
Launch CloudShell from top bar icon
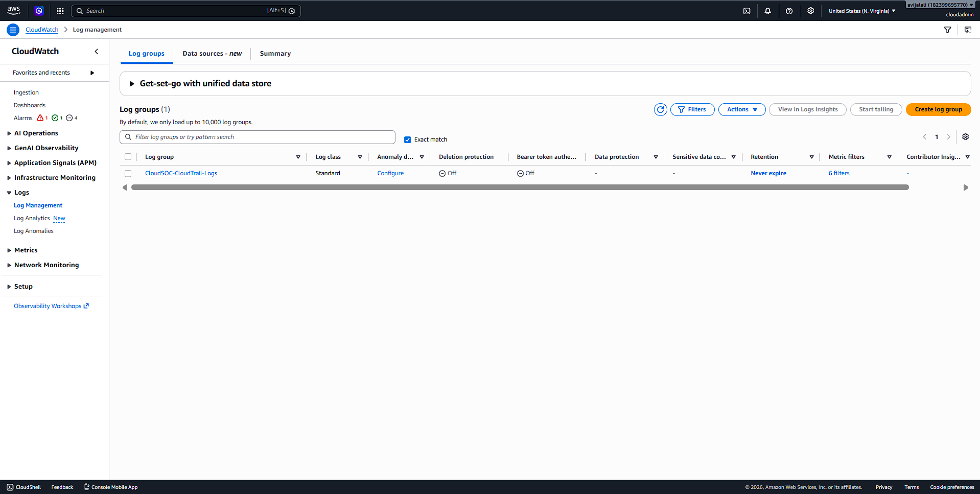point(746,11)
